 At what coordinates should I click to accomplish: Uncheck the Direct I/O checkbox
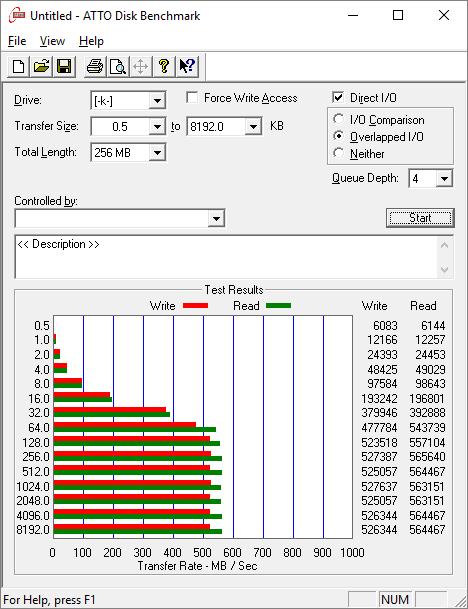pyautogui.click(x=338, y=97)
